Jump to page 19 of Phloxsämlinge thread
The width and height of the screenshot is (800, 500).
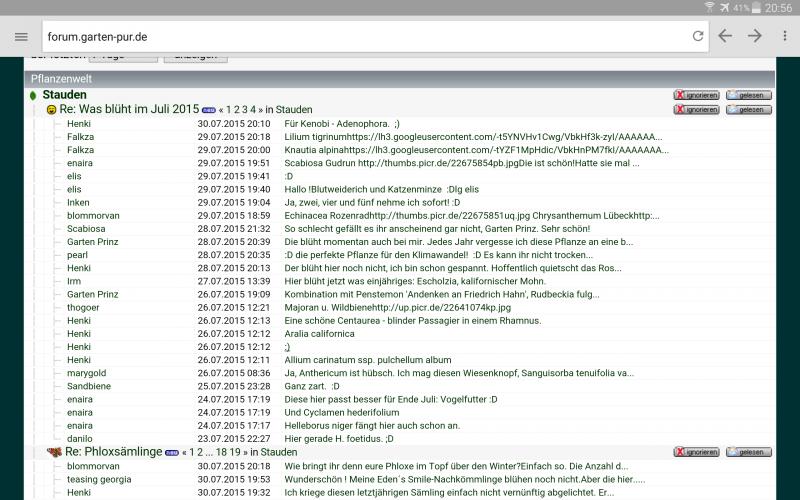click(x=235, y=452)
